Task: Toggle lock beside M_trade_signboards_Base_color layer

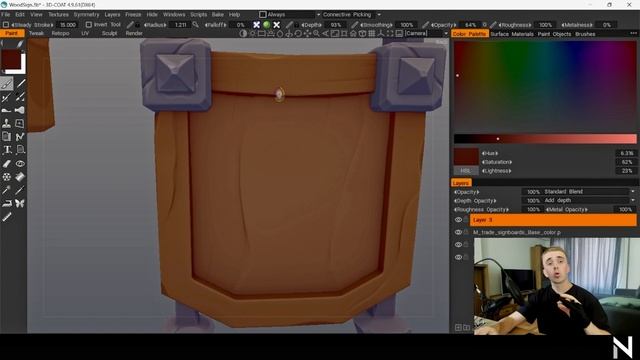Action: 466,232
